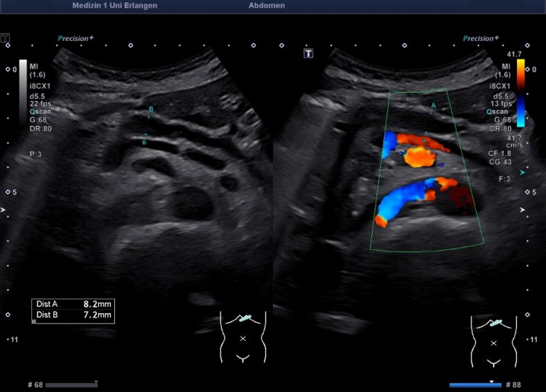Image resolution: width=546 pixels, height=392 pixels.
Task: Click the small square handle on measurement box
Action: [x=35, y=321]
